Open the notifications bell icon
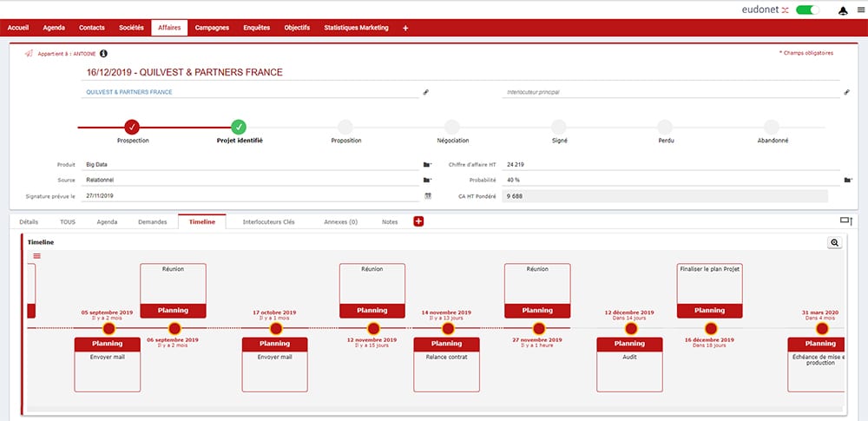 point(843,10)
